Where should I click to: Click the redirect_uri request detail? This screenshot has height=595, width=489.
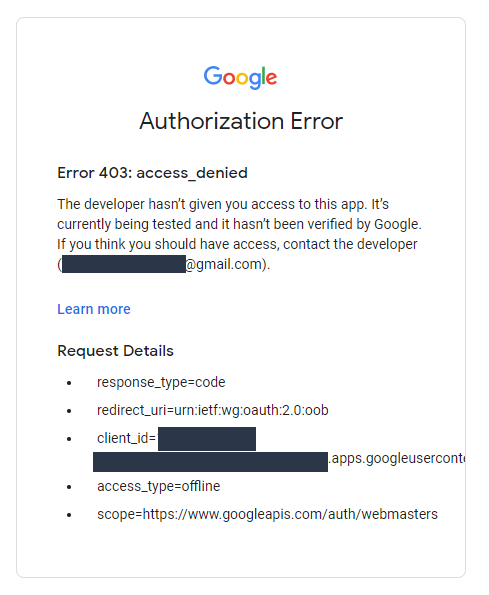click(x=213, y=410)
